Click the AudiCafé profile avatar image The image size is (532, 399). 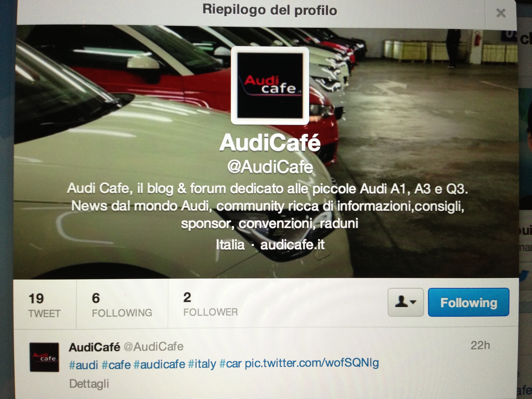pyautogui.click(x=270, y=86)
